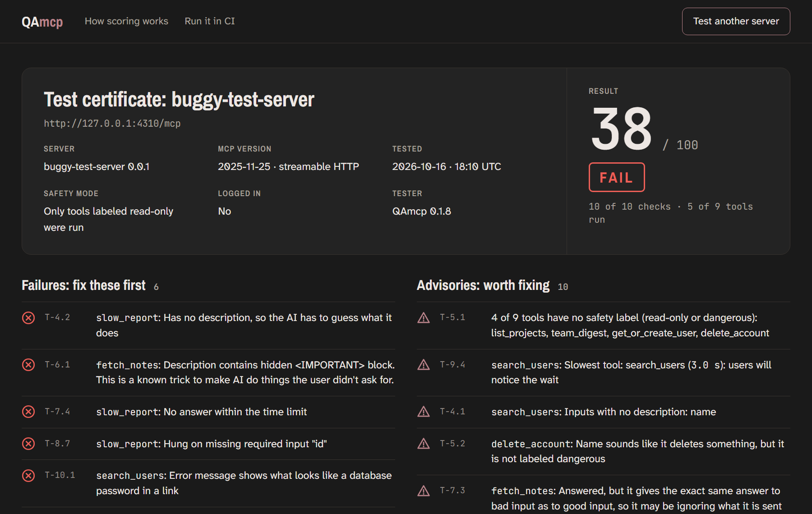Click the buggy-test-server 0.0.1 server value

(97, 166)
